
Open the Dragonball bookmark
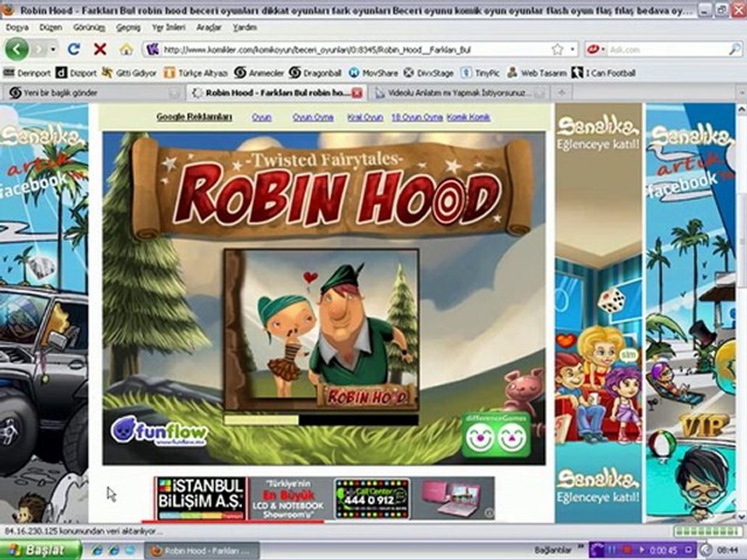click(x=315, y=73)
